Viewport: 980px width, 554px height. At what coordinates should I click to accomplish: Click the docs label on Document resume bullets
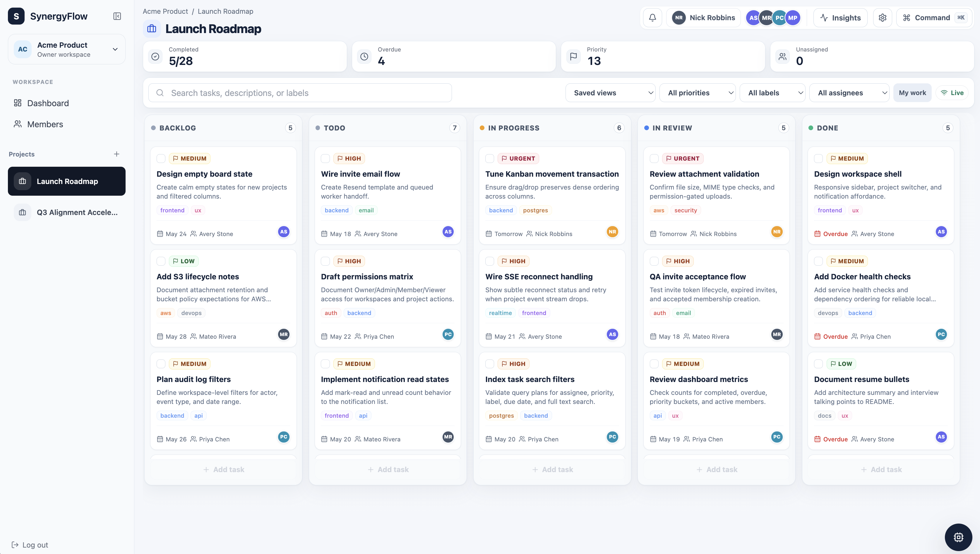[x=824, y=416]
